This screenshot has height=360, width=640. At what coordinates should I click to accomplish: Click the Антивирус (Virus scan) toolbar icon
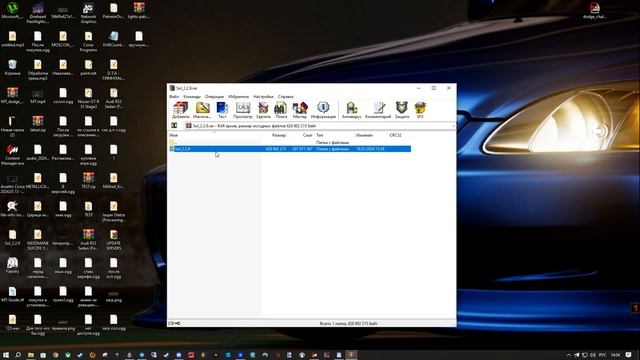351,110
